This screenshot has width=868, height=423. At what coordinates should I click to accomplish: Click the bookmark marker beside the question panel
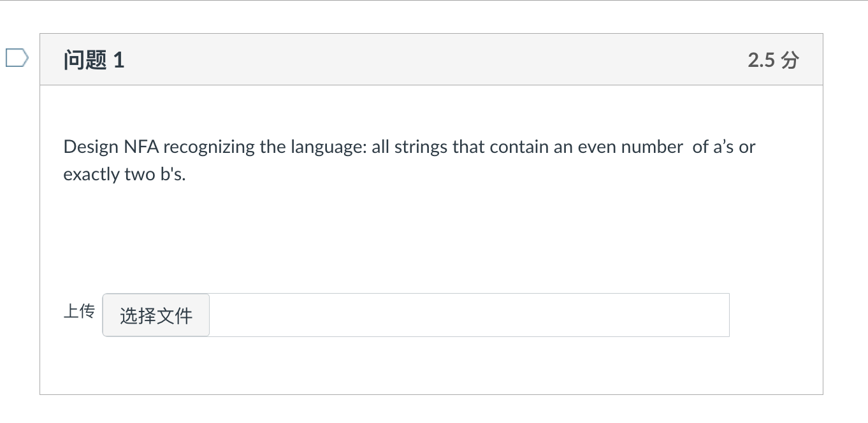[x=17, y=57]
